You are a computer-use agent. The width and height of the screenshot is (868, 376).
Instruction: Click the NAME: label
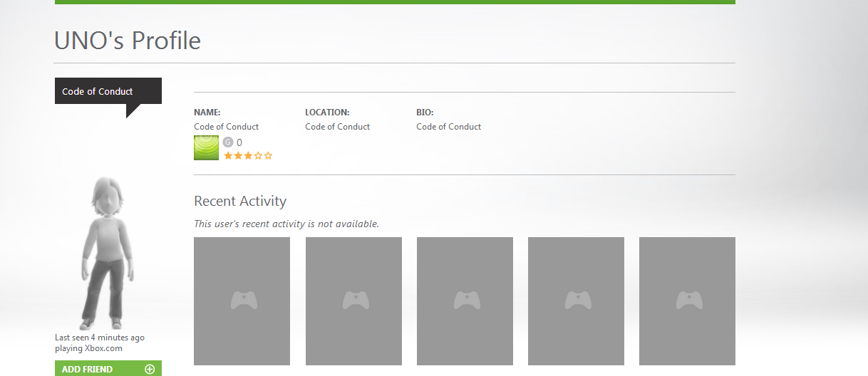(207, 113)
